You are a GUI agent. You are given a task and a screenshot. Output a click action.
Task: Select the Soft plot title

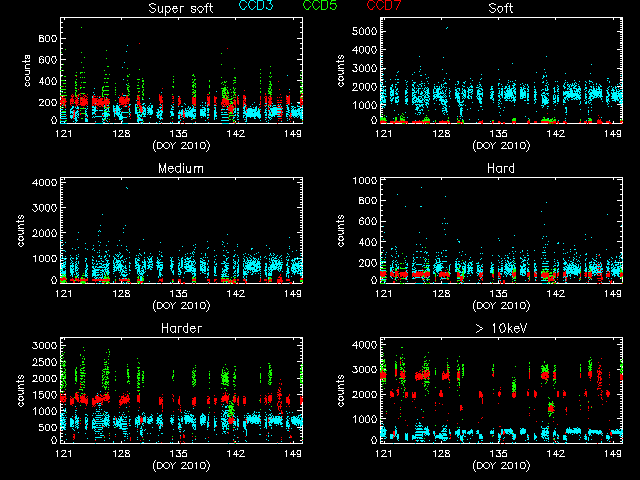(502, 9)
